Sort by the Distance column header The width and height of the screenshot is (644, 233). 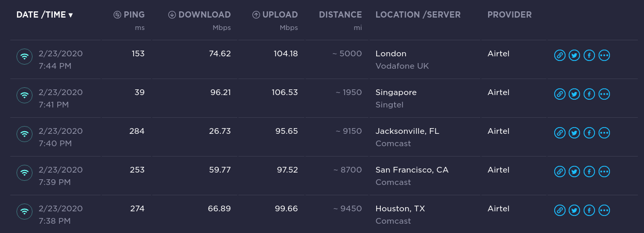pyautogui.click(x=341, y=14)
